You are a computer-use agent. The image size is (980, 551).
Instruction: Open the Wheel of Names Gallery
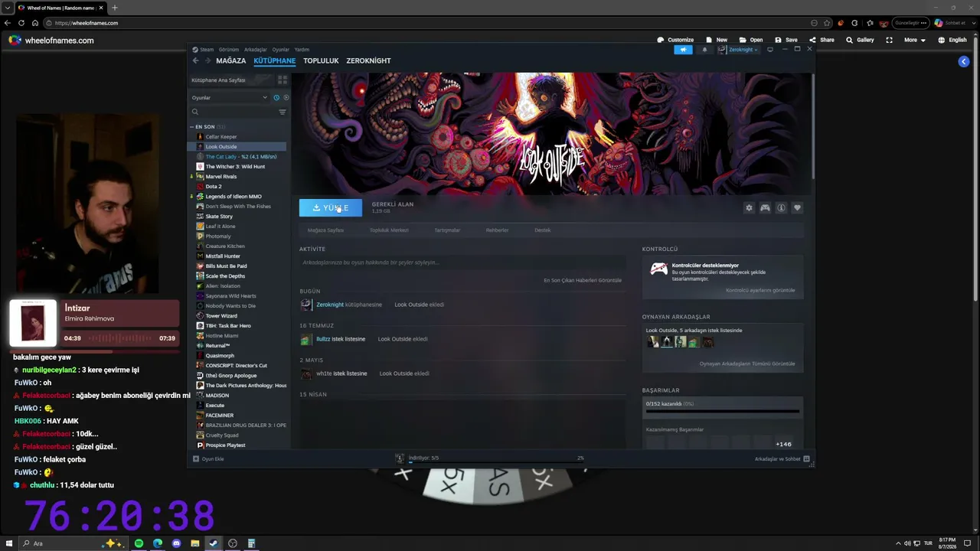point(860,40)
